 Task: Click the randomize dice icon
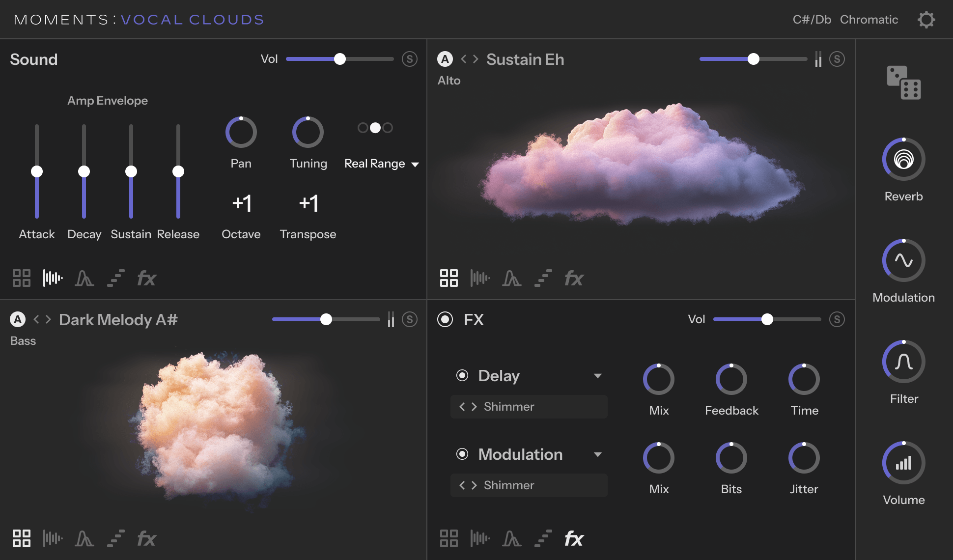point(903,83)
